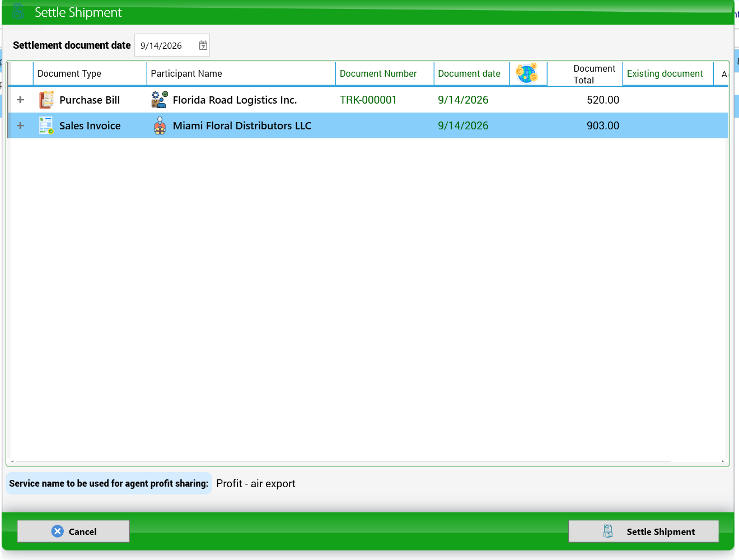The width and height of the screenshot is (739, 560).
Task: Click the Existing document column header
Action: click(667, 73)
